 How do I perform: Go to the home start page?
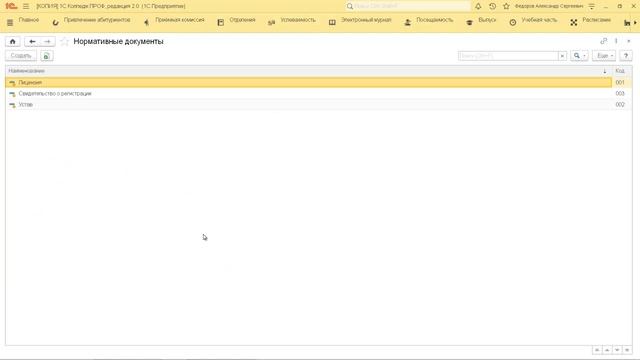[x=13, y=41]
